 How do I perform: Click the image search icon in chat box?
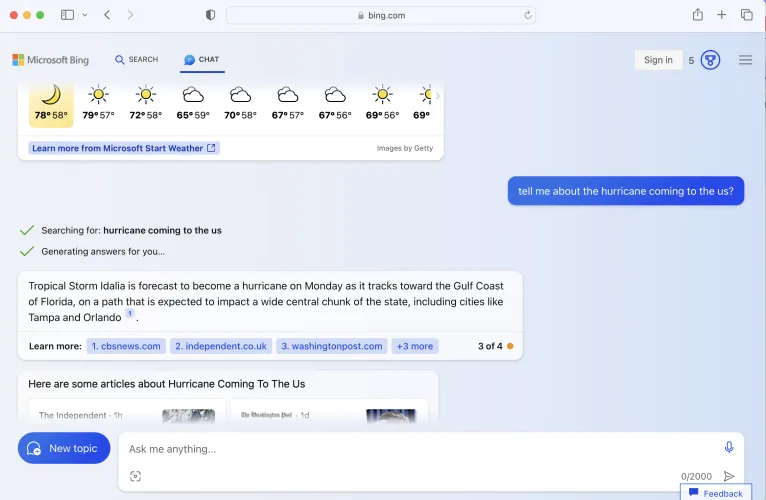pyautogui.click(x=135, y=476)
